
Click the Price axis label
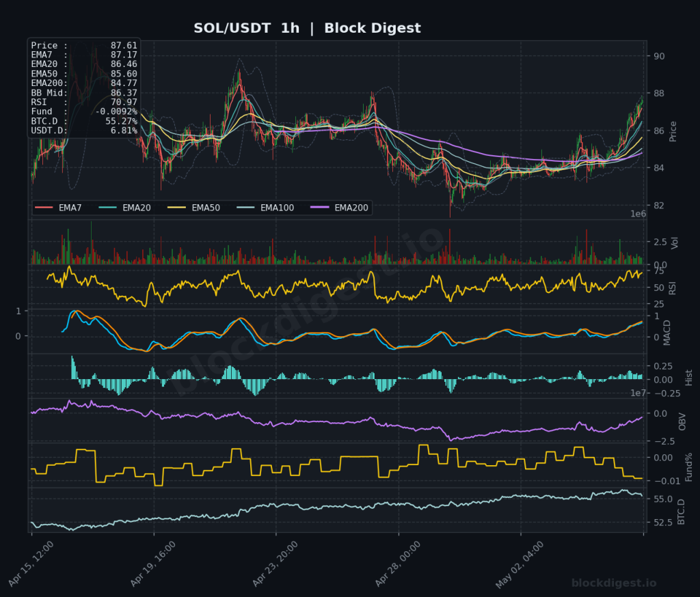(x=673, y=132)
